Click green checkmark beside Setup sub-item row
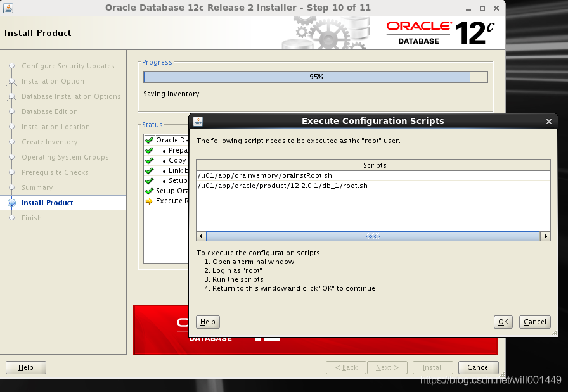 coord(149,180)
